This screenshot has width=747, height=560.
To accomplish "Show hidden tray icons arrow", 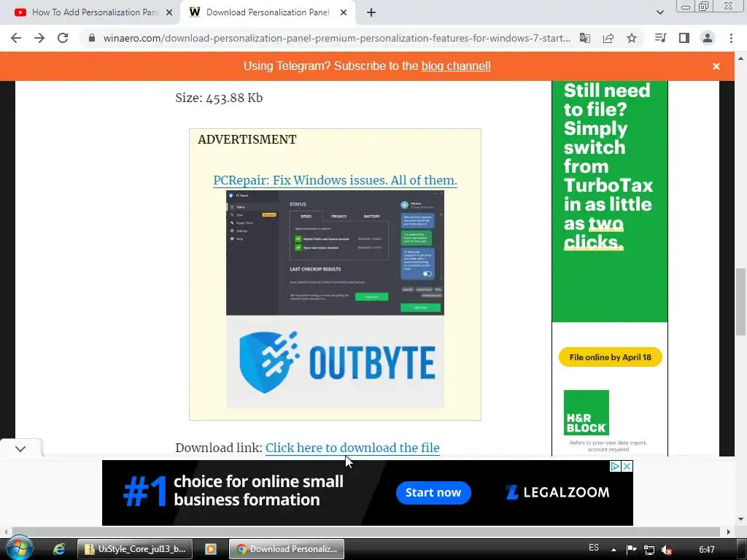I will (614, 550).
